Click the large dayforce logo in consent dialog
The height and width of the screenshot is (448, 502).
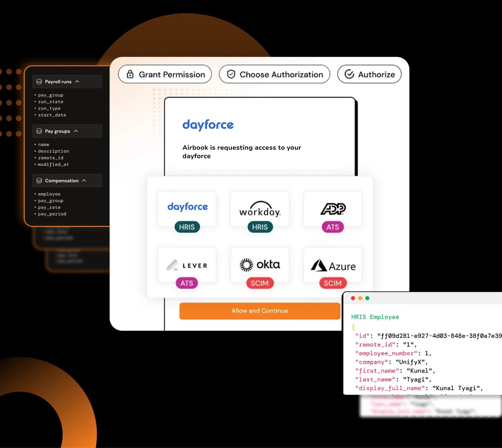pos(208,125)
